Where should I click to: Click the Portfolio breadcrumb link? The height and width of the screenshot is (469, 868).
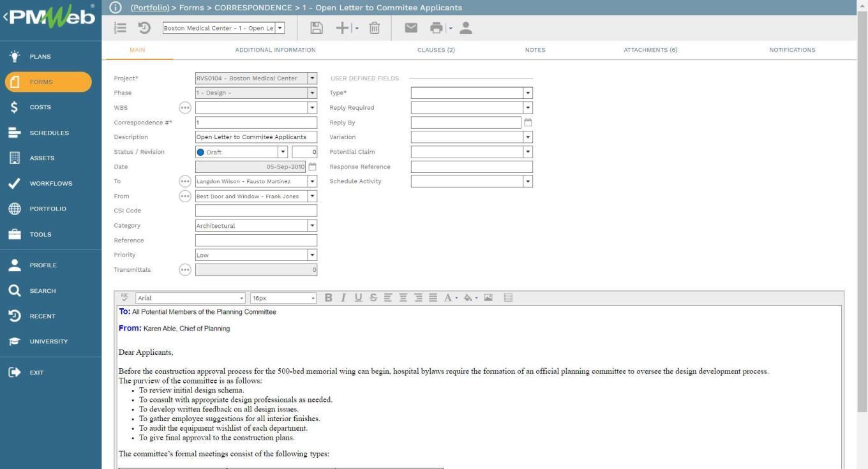pos(150,8)
